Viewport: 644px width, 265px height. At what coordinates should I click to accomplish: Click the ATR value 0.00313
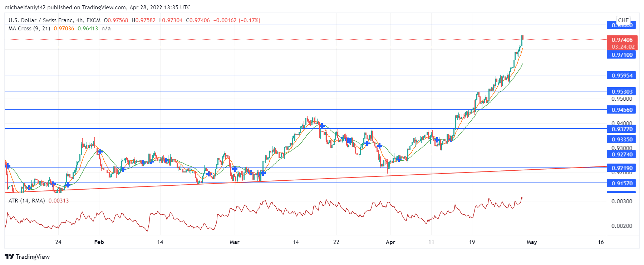pyautogui.click(x=59, y=201)
